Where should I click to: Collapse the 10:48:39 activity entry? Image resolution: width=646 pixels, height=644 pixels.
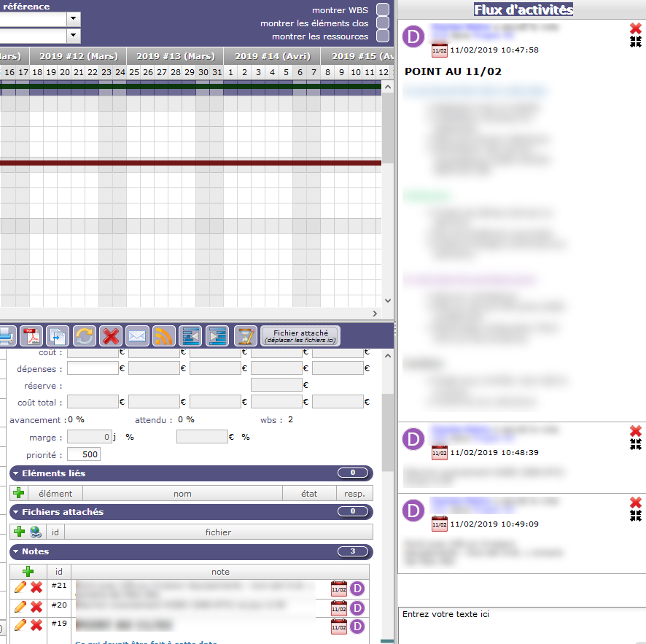635,443
